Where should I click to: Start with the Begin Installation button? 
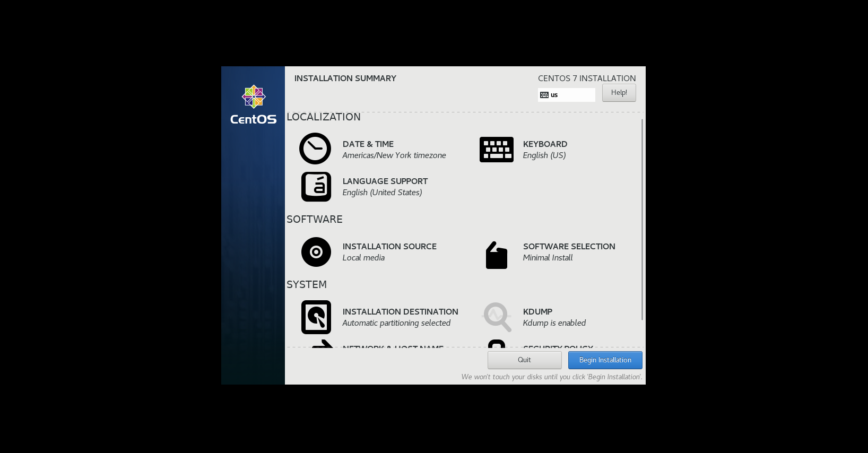[x=605, y=360]
